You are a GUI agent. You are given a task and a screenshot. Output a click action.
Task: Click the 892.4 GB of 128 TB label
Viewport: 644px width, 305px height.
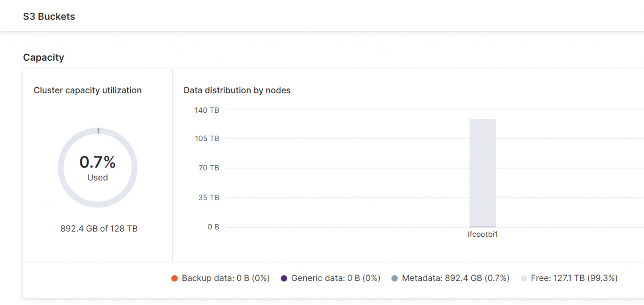98,229
